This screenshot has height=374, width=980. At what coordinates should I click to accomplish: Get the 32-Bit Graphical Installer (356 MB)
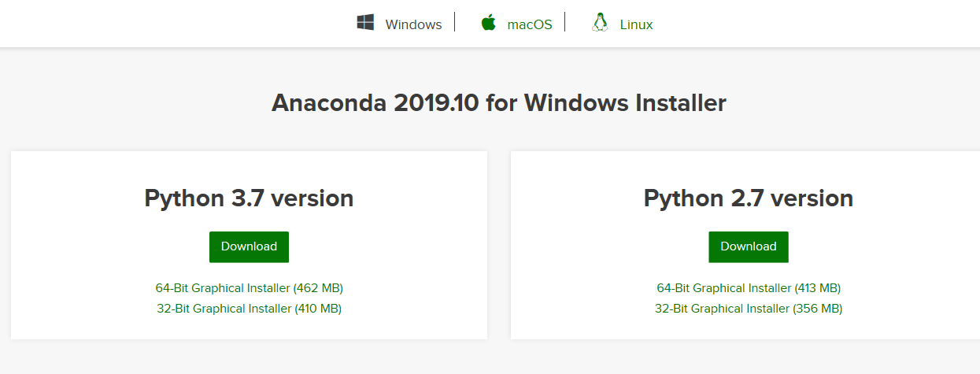pos(749,309)
